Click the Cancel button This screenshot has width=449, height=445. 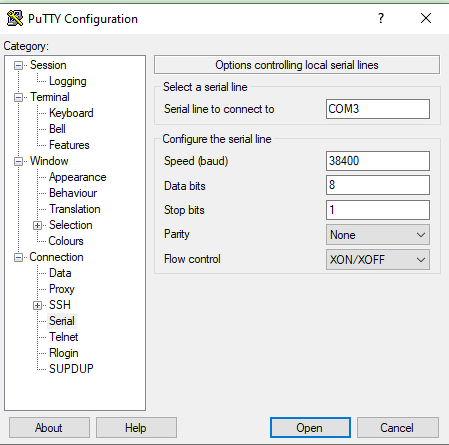398,428
